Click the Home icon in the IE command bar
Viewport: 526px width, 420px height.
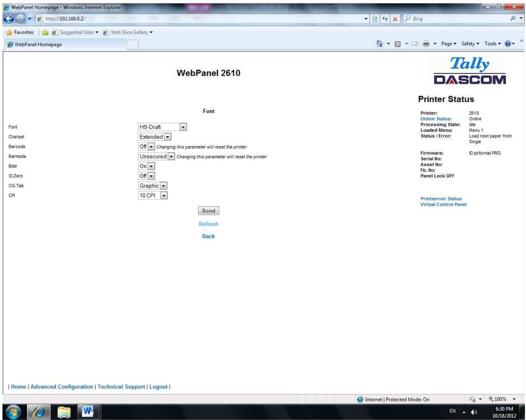379,43
